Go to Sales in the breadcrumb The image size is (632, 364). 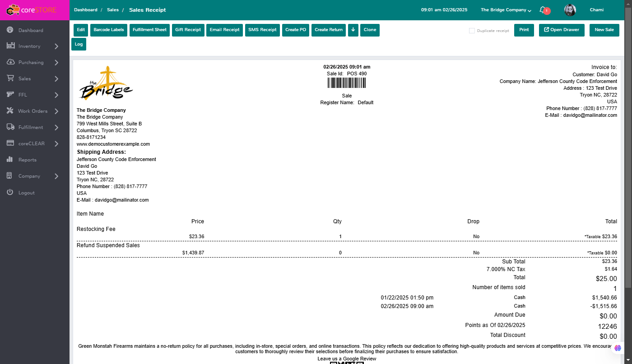click(113, 10)
